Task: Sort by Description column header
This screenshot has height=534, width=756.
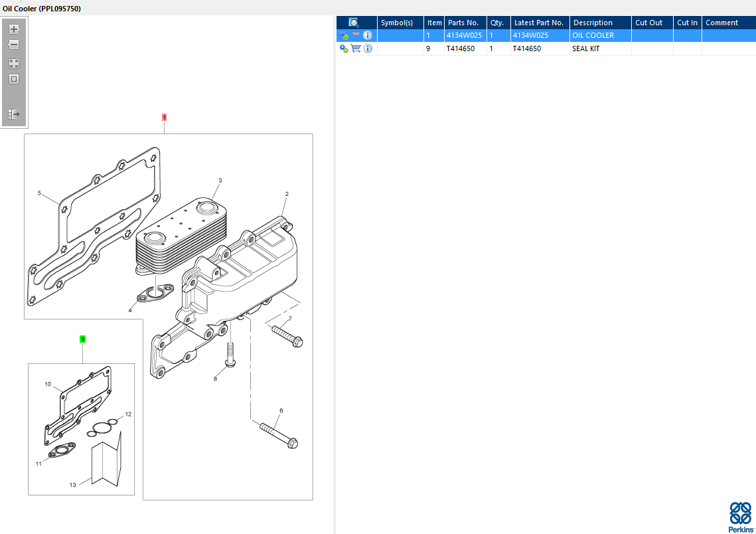Action: pos(600,23)
